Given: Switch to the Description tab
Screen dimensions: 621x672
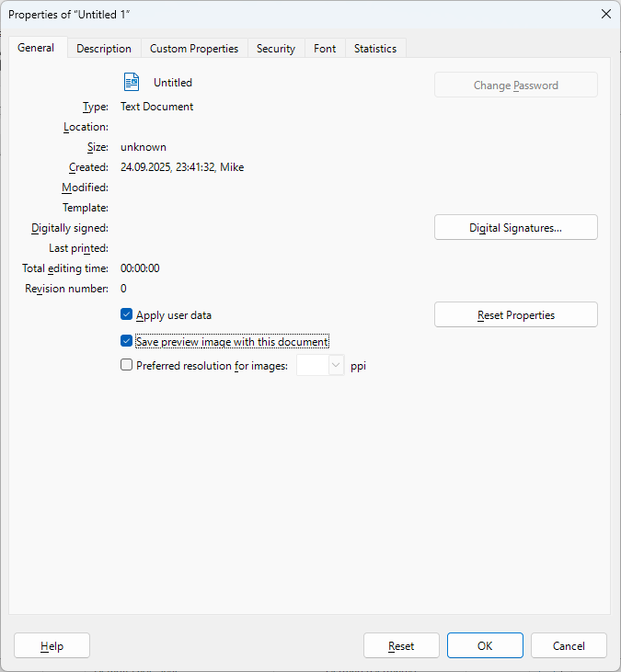Looking at the screenshot, I should pyautogui.click(x=104, y=49).
